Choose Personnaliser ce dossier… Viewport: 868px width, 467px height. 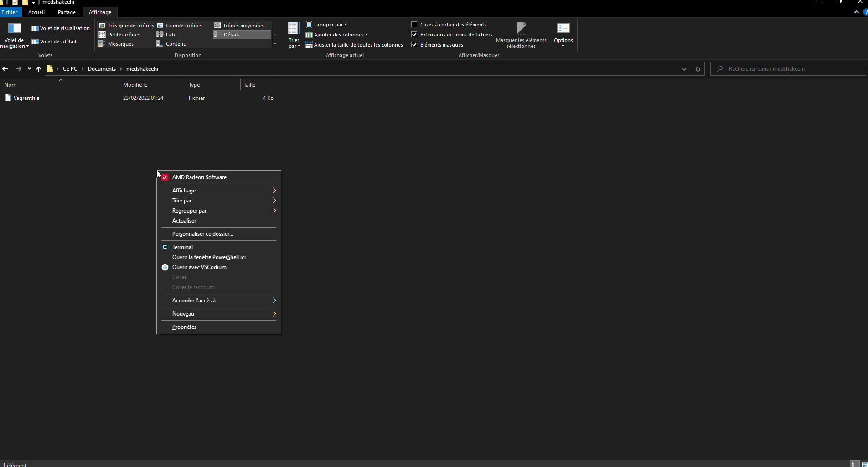(219, 234)
